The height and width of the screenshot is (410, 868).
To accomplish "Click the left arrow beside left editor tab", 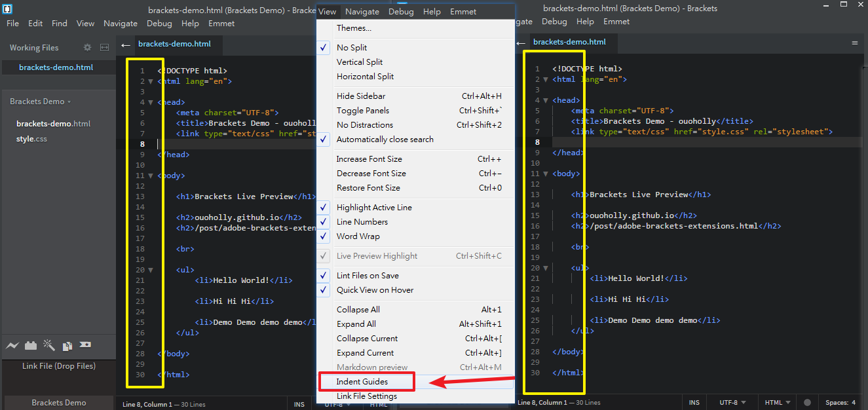I will pos(126,45).
